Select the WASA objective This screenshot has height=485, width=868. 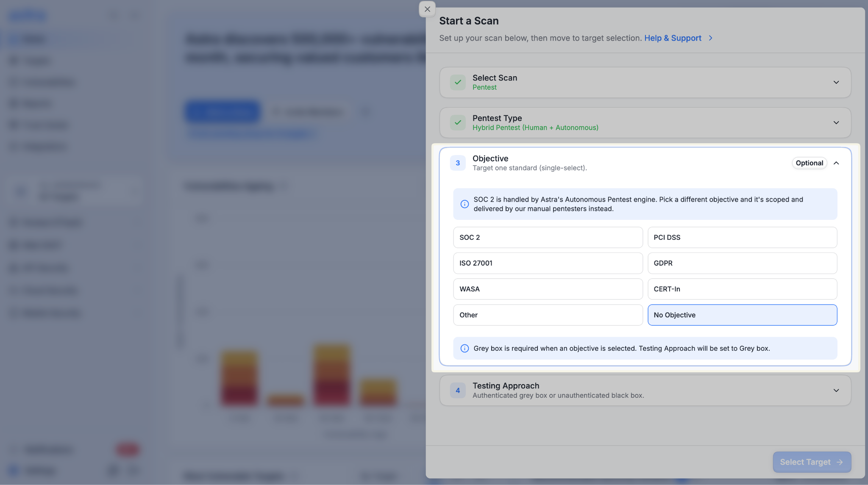click(x=548, y=289)
